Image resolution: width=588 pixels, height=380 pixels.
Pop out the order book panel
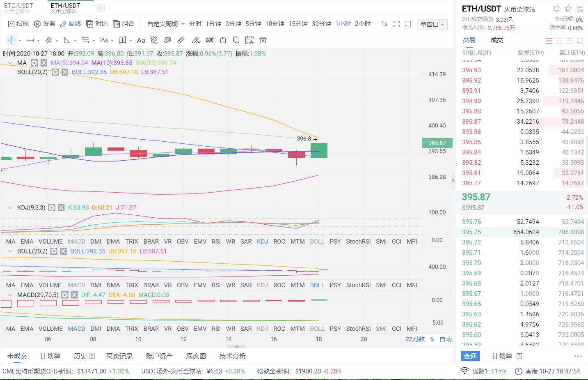(580, 41)
